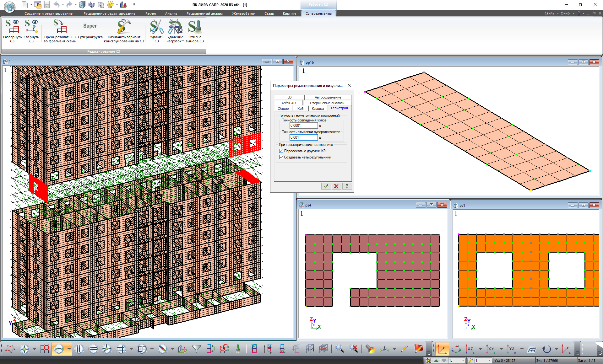Click the pencil icon in bottom toolbar
This screenshot has width=603, height=364.
(405, 349)
